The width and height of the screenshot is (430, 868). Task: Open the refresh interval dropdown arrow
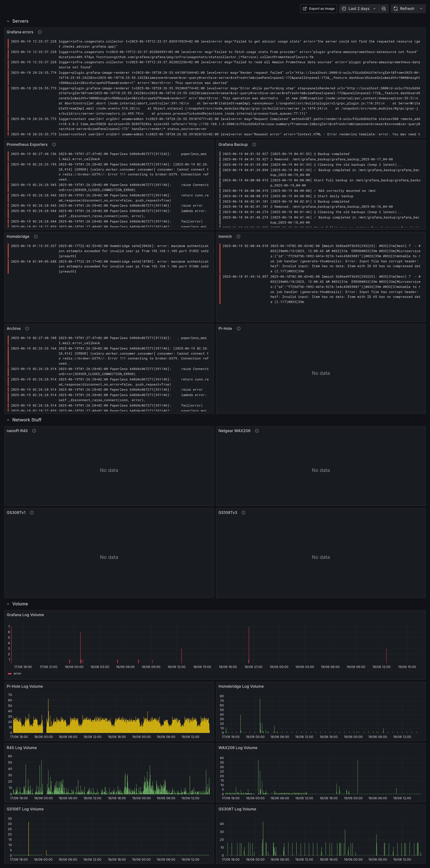point(421,9)
